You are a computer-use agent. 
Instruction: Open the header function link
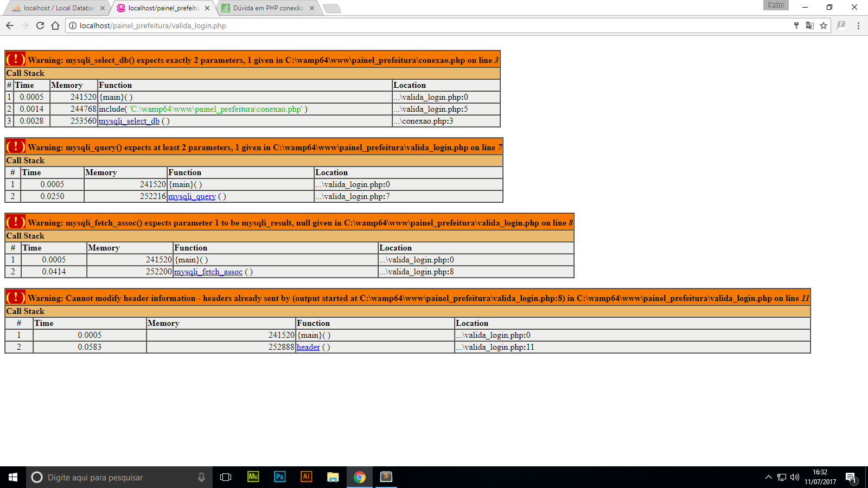coord(308,347)
